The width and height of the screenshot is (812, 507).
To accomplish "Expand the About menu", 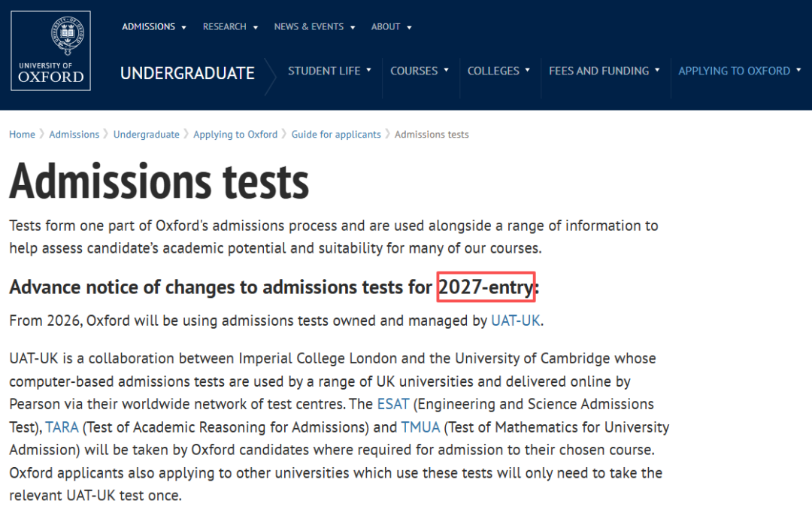I will 391,27.
